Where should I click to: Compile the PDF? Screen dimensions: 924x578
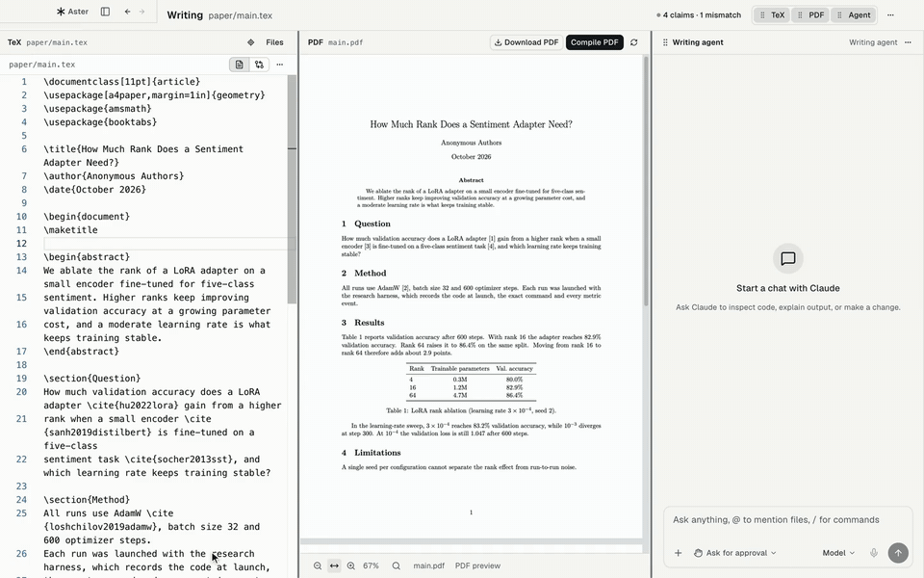point(595,42)
